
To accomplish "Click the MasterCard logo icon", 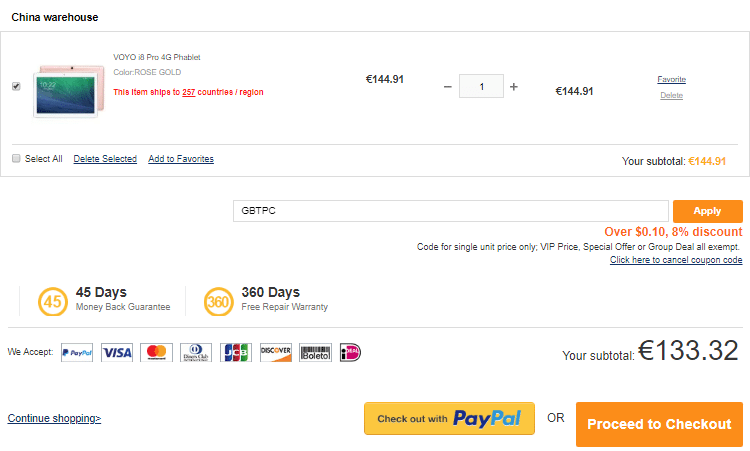I will pyautogui.click(x=155, y=352).
